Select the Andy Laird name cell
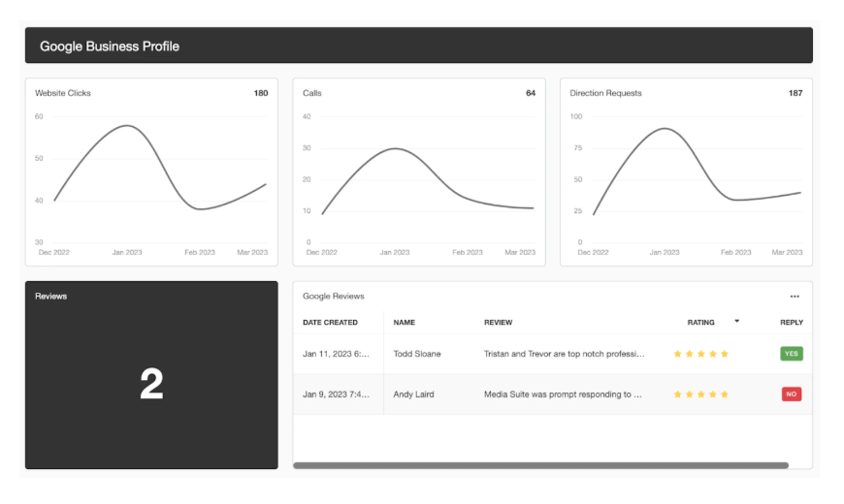The height and width of the screenshot is (504, 844). (x=415, y=394)
